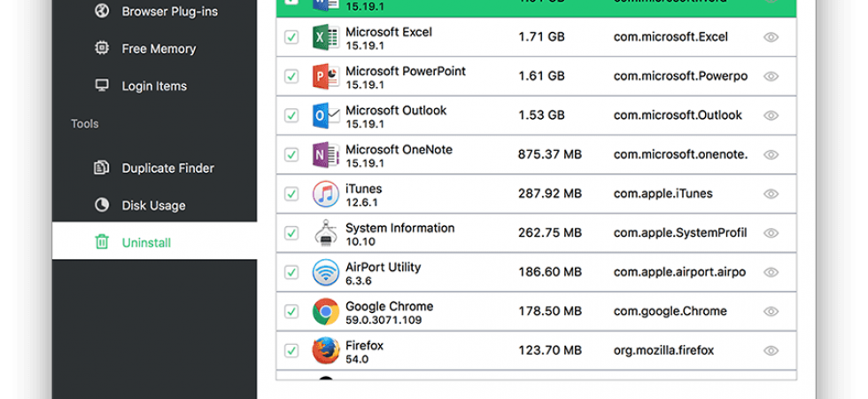Screen dimensions: 868x399
Task: Select the Microsoft Excel name text
Action: (389, 32)
